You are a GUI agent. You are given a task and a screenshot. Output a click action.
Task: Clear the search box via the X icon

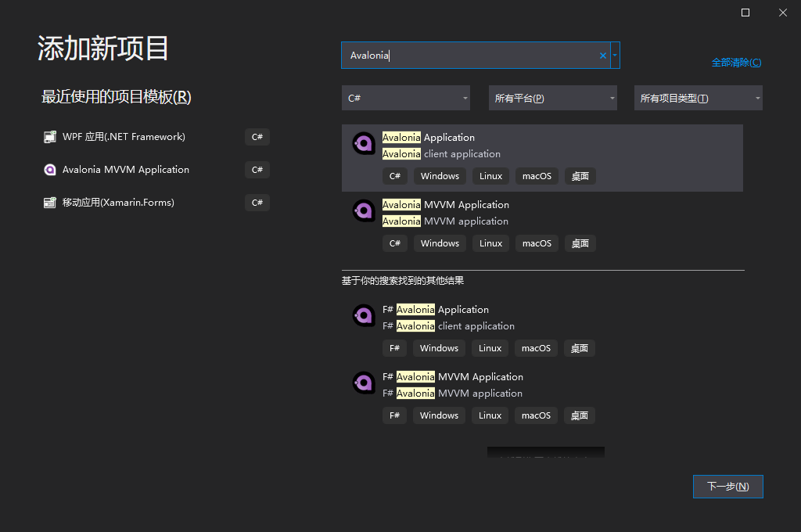click(x=602, y=55)
